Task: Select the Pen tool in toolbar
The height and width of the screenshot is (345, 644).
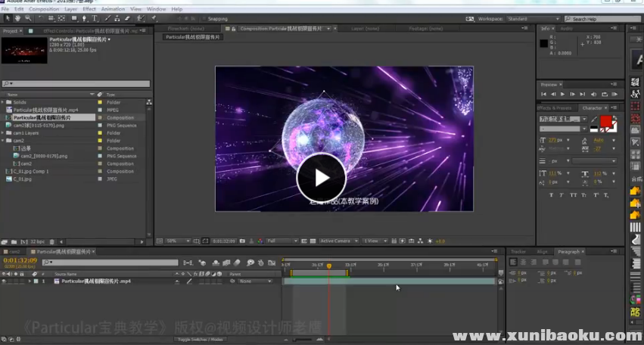Action: pyautogui.click(x=84, y=17)
